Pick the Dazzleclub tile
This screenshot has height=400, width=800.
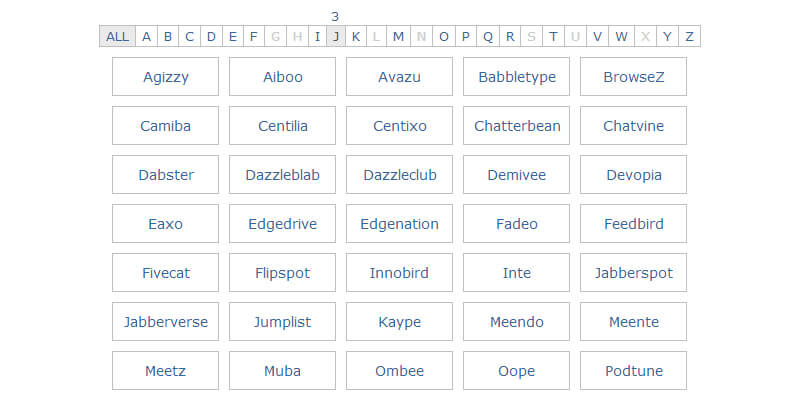(x=399, y=175)
